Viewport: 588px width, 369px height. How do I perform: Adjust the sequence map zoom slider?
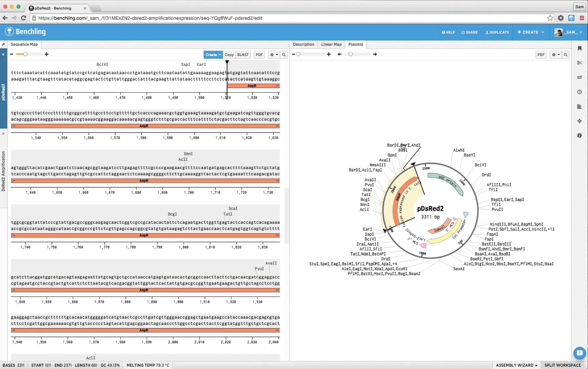pyautogui.click(x=26, y=54)
